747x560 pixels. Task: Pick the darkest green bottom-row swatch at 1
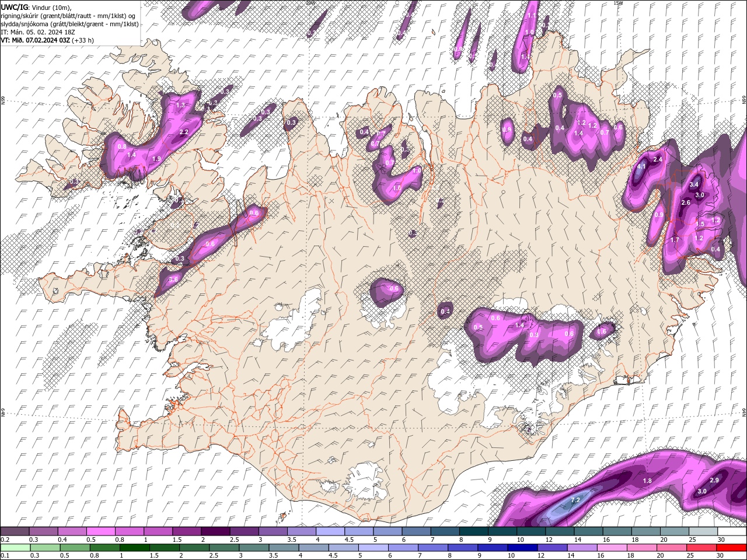click(135, 548)
